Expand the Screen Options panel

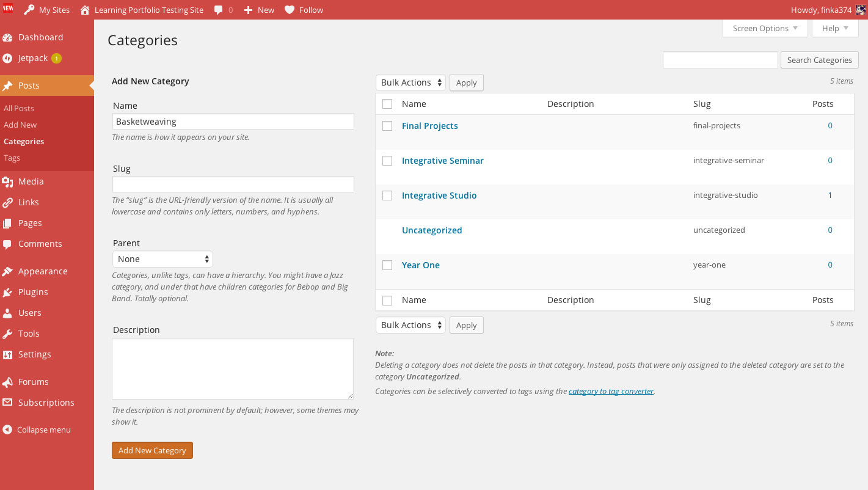point(765,28)
